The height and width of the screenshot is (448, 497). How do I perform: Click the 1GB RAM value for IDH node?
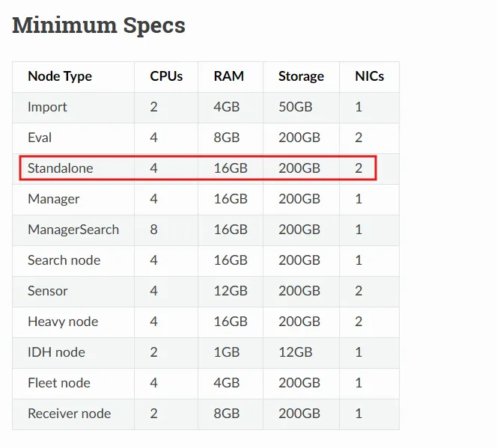click(x=227, y=352)
